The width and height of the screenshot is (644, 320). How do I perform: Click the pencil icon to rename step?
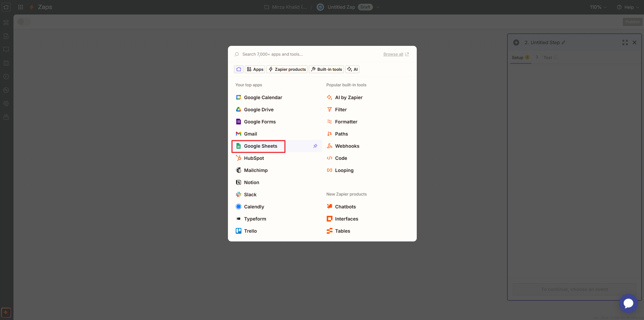[x=563, y=42]
